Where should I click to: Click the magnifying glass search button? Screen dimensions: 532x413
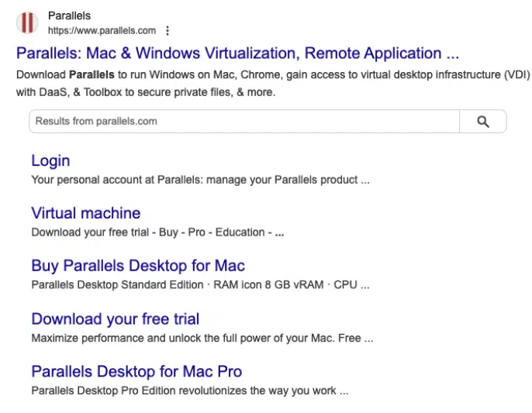click(483, 122)
